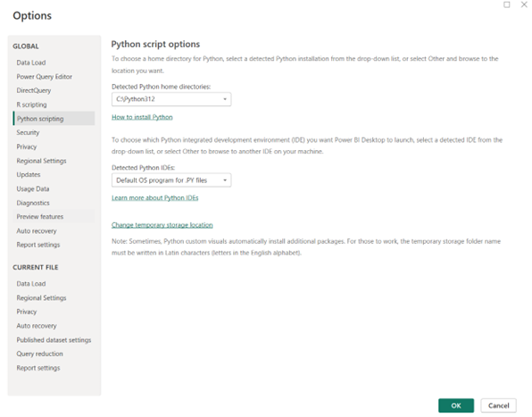This screenshot has width=532, height=417.
Task: Maximize the Options dialog window
Action: (x=506, y=4)
